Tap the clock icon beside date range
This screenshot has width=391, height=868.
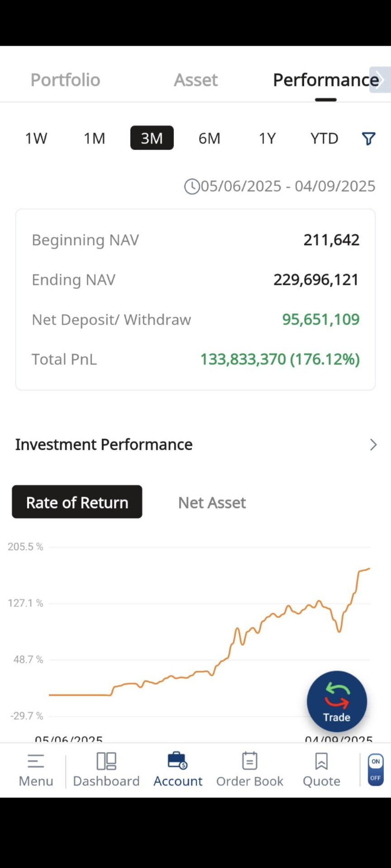point(192,186)
